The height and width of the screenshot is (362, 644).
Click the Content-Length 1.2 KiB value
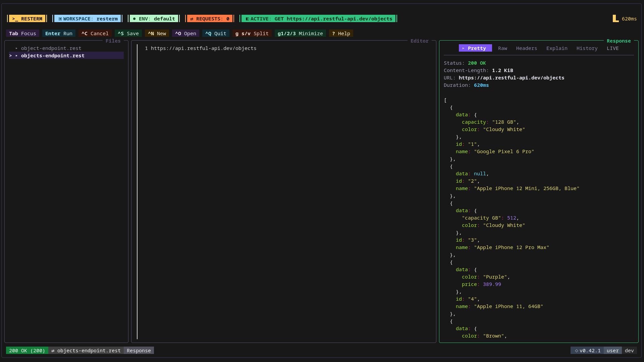[x=502, y=70]
